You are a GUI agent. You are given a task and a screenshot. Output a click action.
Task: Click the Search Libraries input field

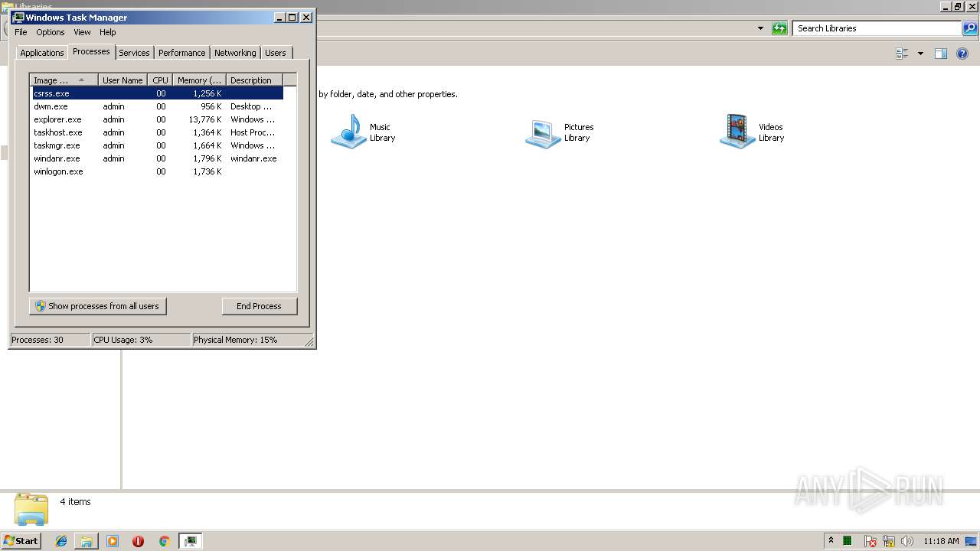(877, 28)
